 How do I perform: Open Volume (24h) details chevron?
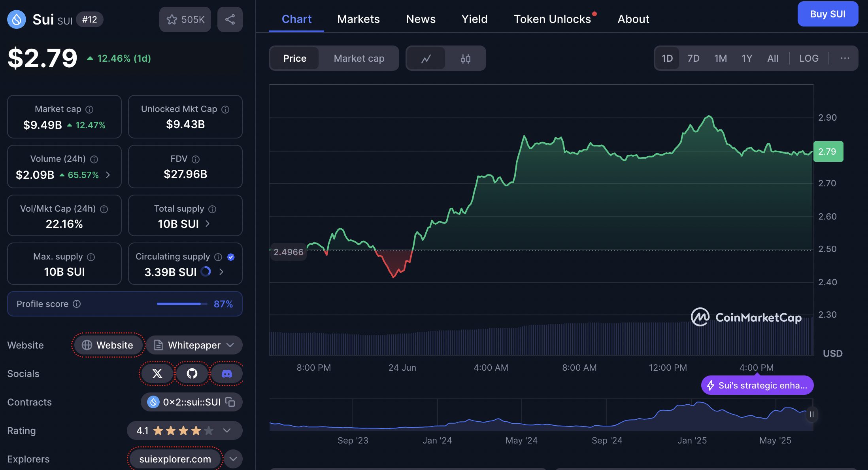pyautogui.click(x=108, y=175)
